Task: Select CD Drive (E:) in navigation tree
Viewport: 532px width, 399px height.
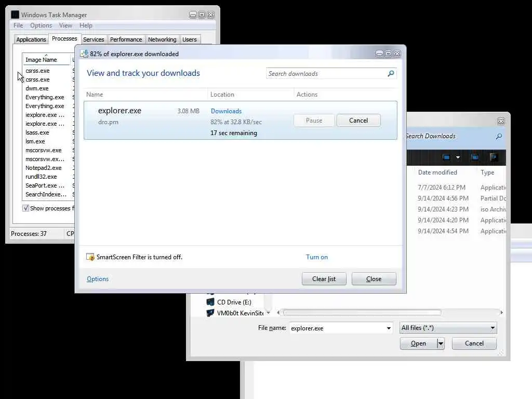Action: coord(234,302)
